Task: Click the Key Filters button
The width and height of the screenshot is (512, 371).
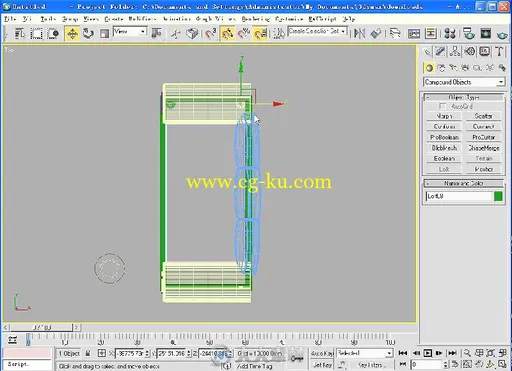Action: tap(371, 365)
